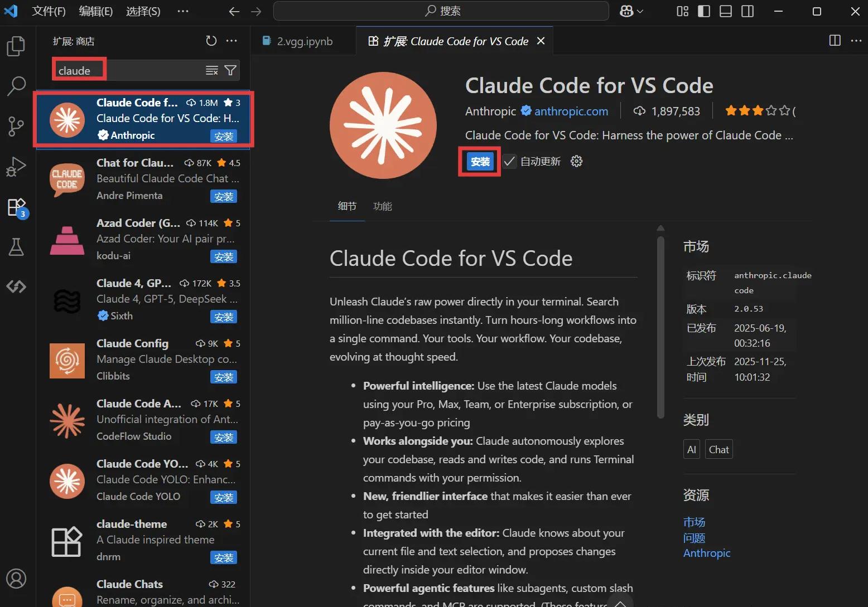Open the profile accounts dropdown
The height and width of the screenshot is (607, 868).
coord(630,11)
